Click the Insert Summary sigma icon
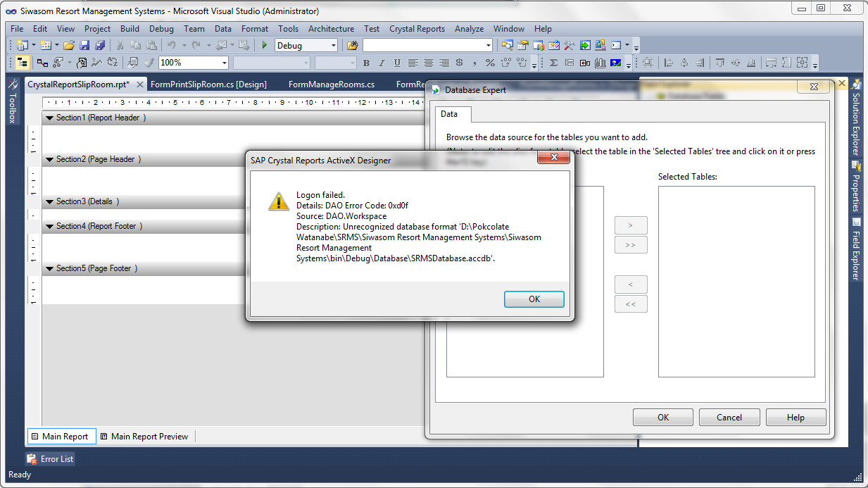 click(x=553, y=63)
